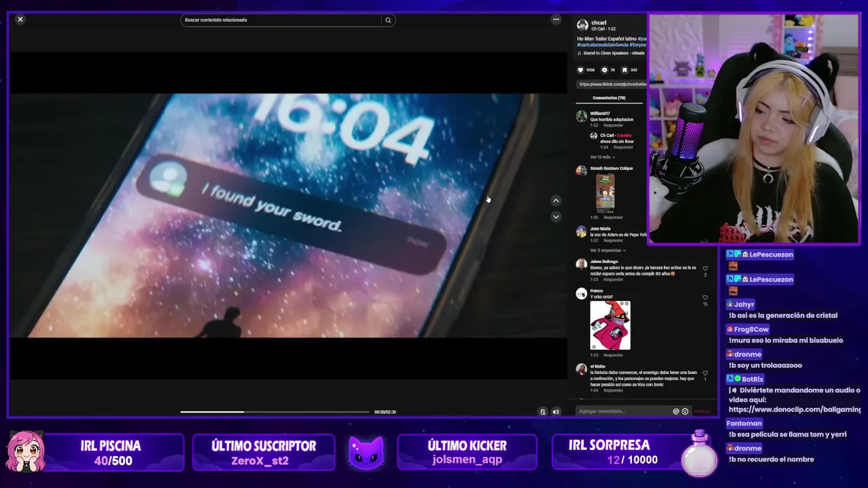
Task: Reply to Franco's comment
Action: pyautogui.click(x=613, y=355)
